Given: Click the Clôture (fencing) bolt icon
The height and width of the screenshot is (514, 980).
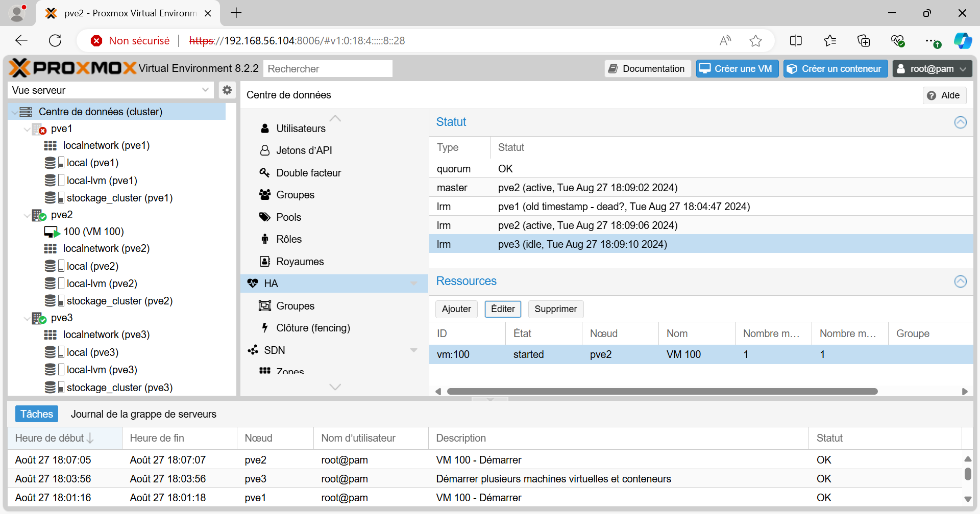Looking at the screenshot, I should click(265, 328).
